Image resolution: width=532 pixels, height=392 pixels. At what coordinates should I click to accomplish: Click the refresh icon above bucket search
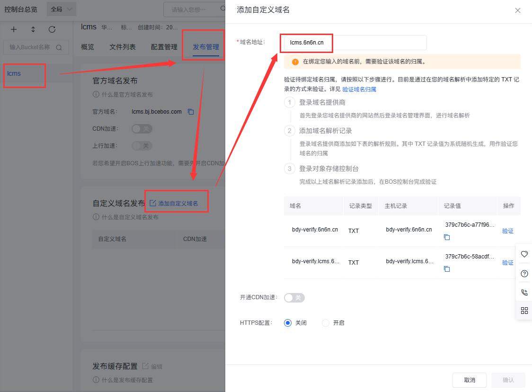tap(52, 29)
